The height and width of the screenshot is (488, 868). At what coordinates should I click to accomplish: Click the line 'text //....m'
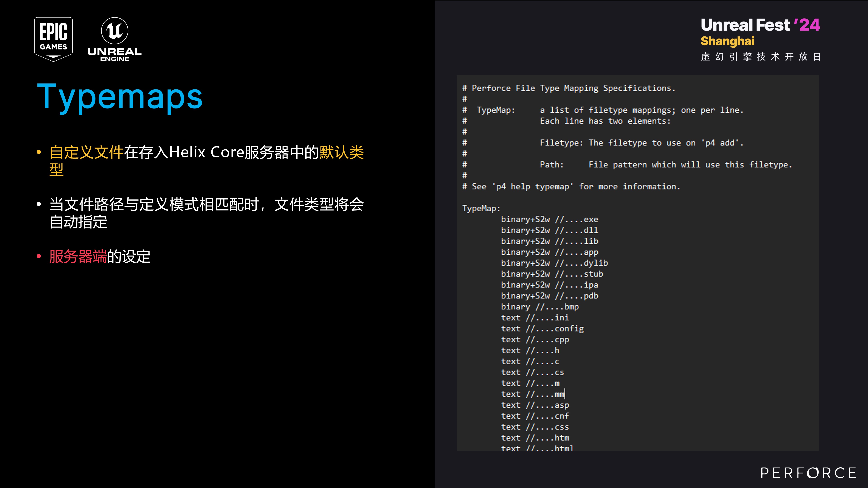(530, 383)
